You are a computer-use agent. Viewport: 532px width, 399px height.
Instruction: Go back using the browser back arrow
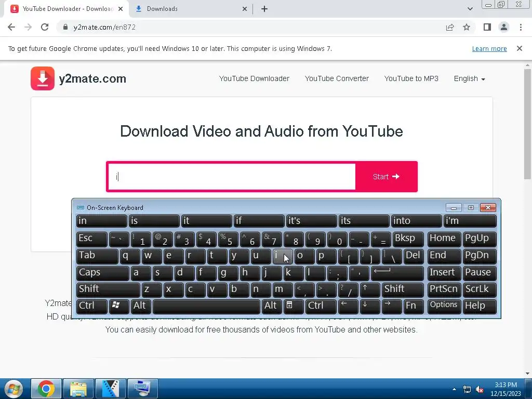coord(11,27)
